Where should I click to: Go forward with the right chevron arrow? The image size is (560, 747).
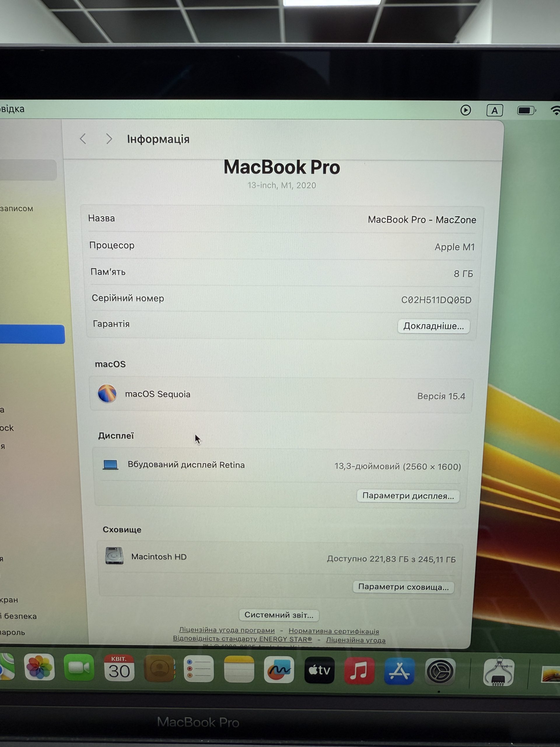point(109,139)
